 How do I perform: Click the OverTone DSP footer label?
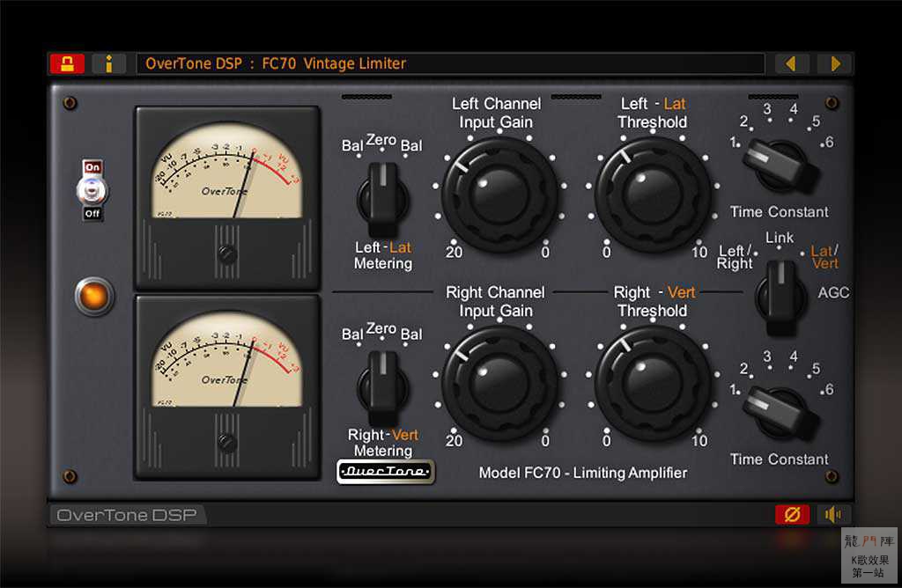click(x=127, y=514)
